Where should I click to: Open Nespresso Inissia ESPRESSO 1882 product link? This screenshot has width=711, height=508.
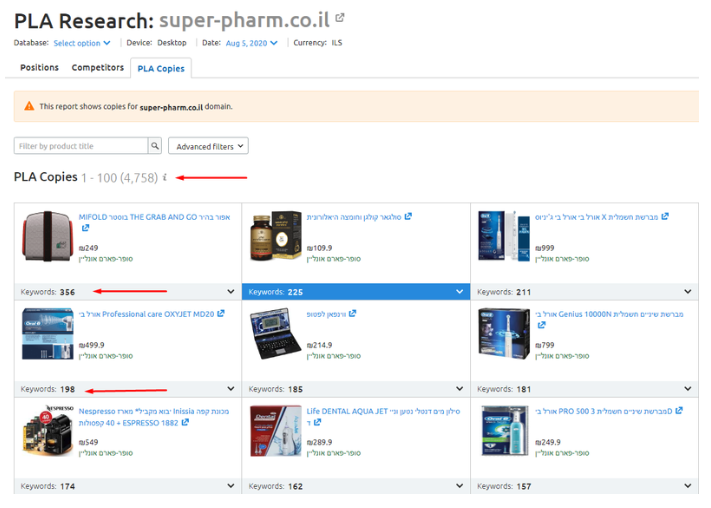[154, 417]
